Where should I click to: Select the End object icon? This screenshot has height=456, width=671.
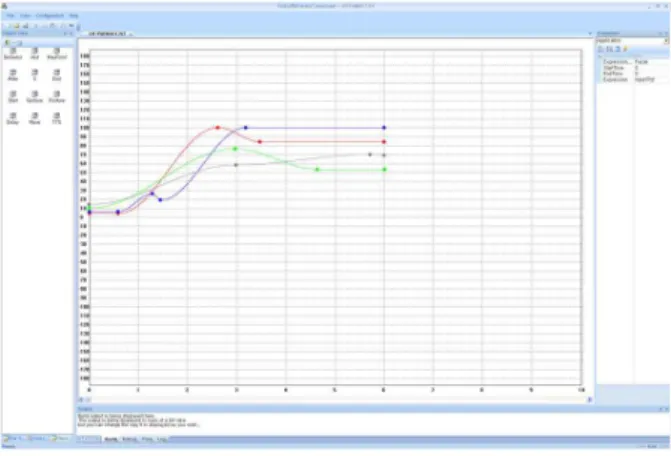click(x=56, y=75)
